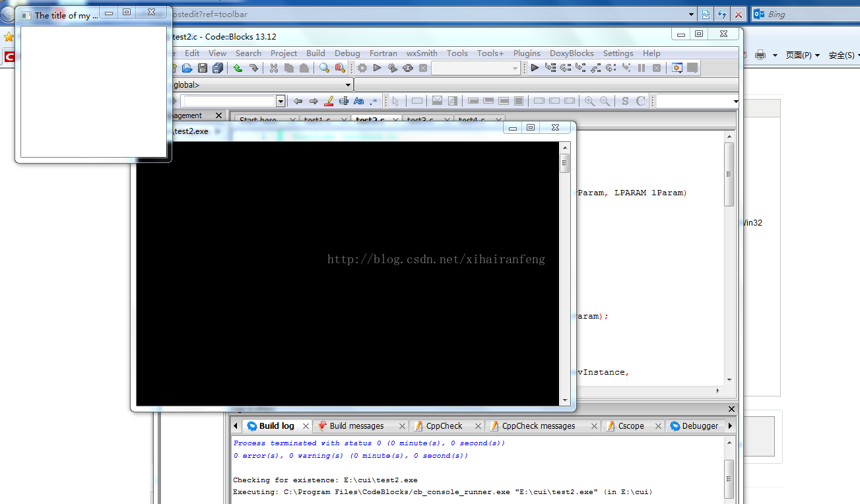Click the Save file floppy icon

[203, 68]
